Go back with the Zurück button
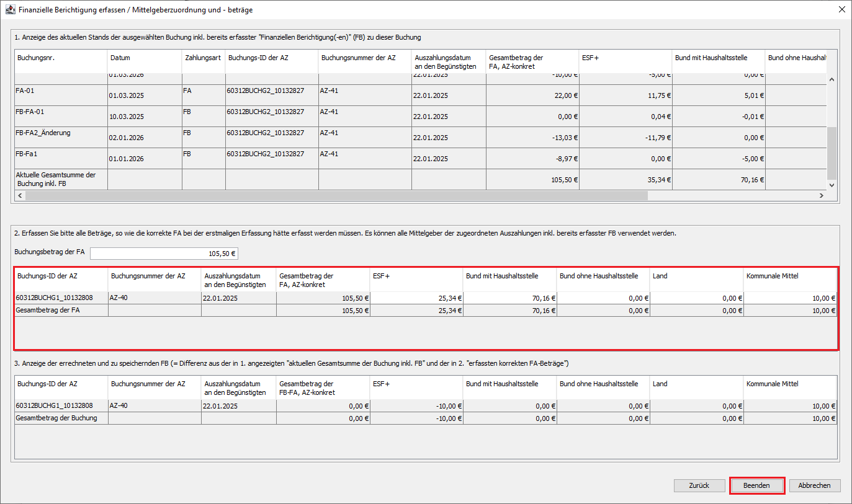 [699, 485]
